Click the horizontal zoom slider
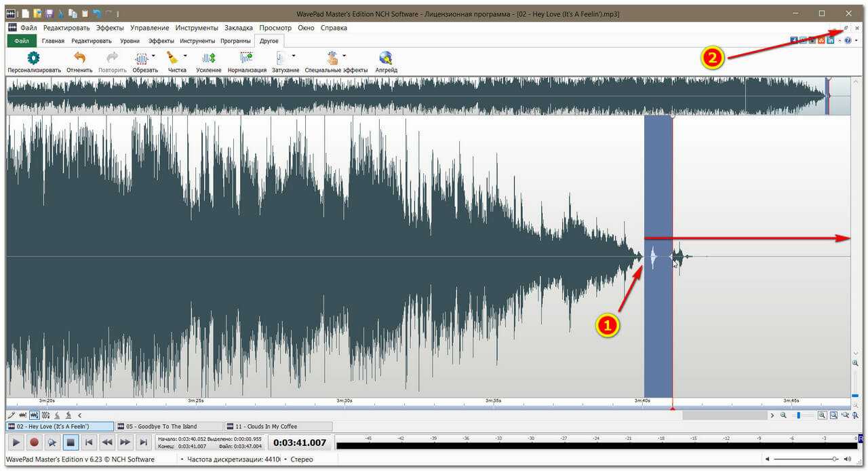The image size is (868, 471). tap(799, 415)
